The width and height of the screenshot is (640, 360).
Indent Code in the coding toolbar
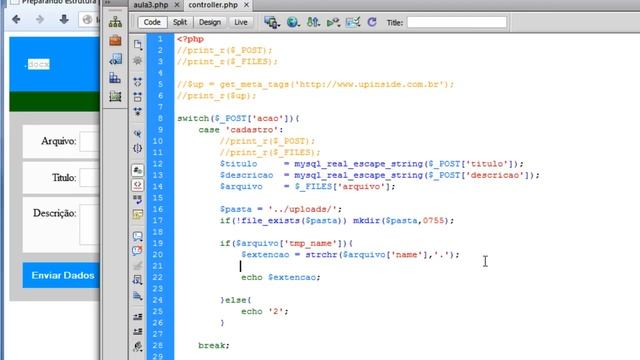(138, 316)
